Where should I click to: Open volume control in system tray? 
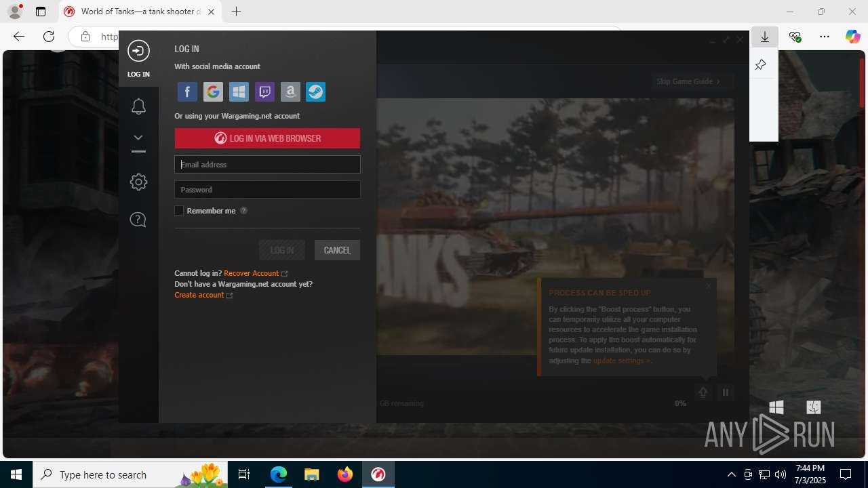[781, 474]
